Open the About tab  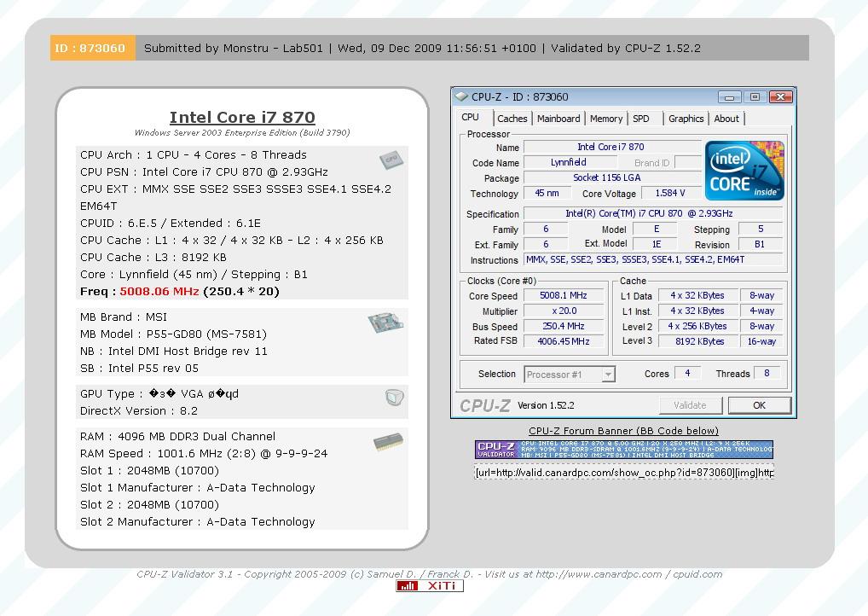click(726, 119)
